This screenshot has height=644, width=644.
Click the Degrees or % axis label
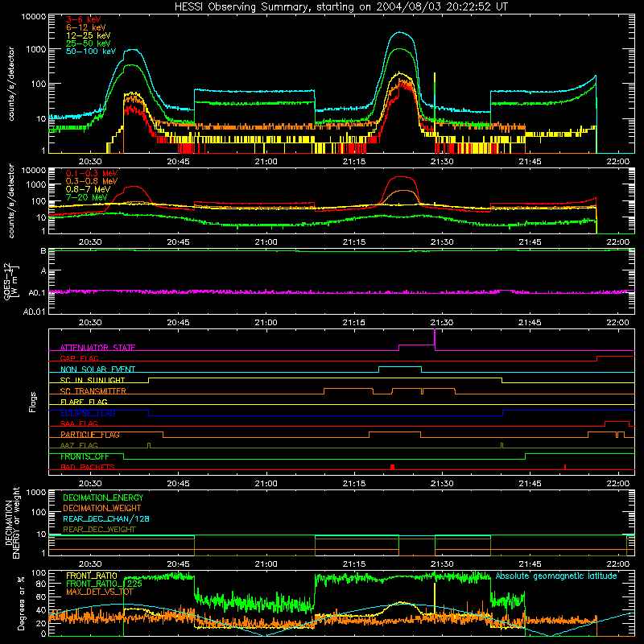21,604
